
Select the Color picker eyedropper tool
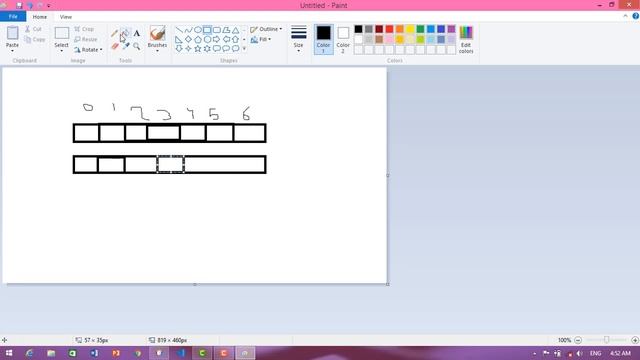[x=126, y=46]
